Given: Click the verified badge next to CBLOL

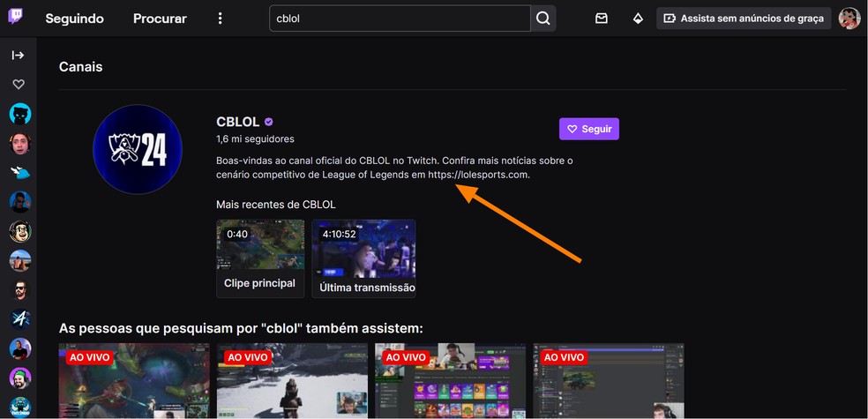Looking at the screenshot, I should 268,122.
